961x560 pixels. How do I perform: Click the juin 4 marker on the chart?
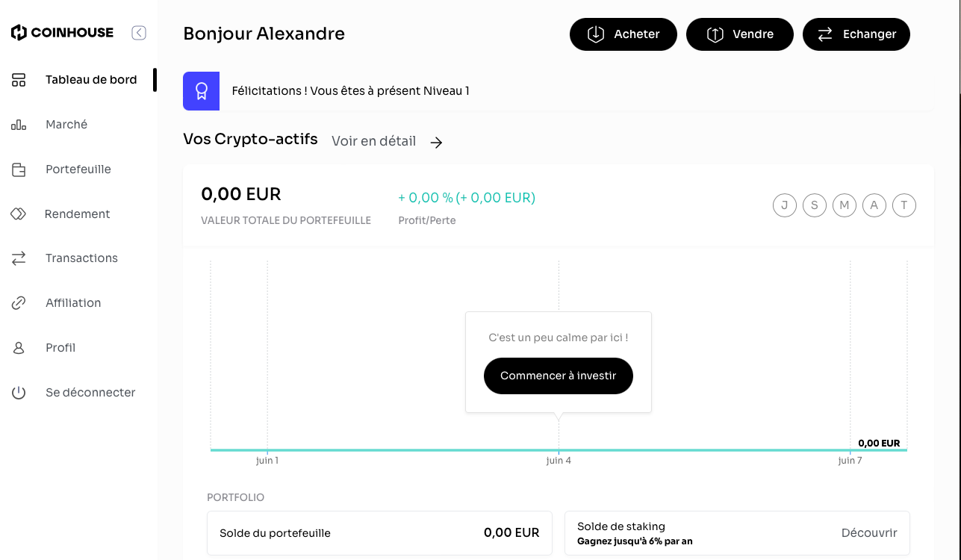(559, 460)
